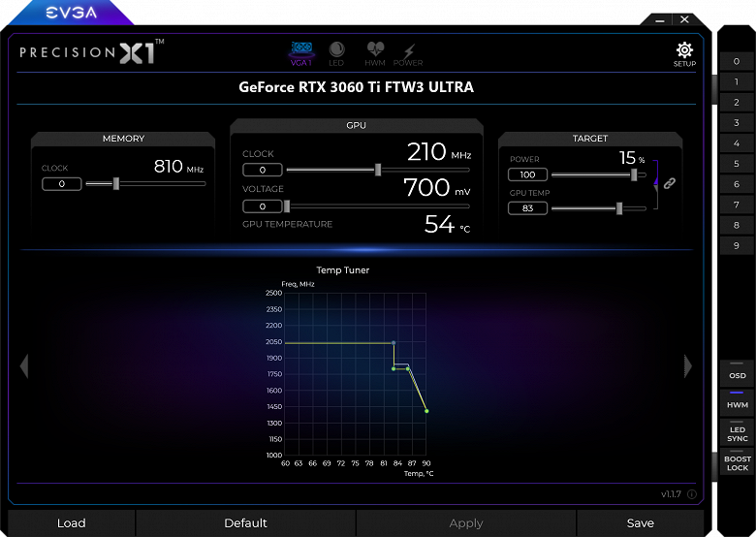Go to previous panel with left arrow
The width and height of the screenshot is (756, 537).
(24, 366)
